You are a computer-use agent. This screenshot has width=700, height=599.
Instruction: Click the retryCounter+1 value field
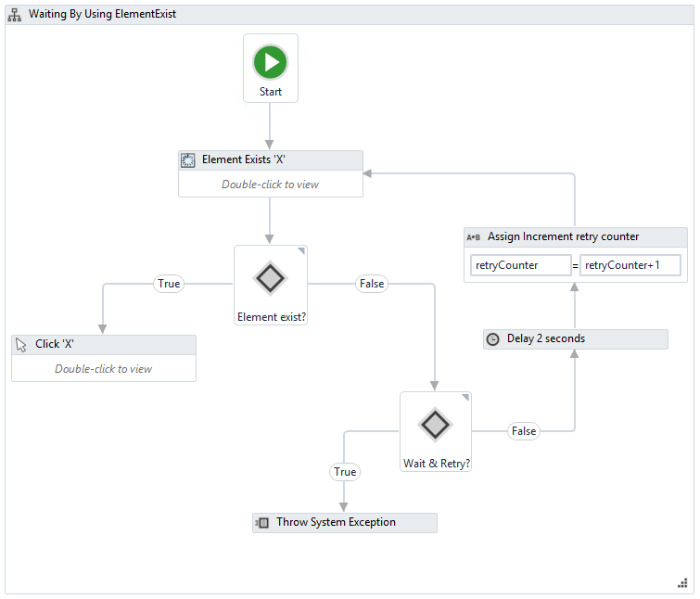[630, 266]
